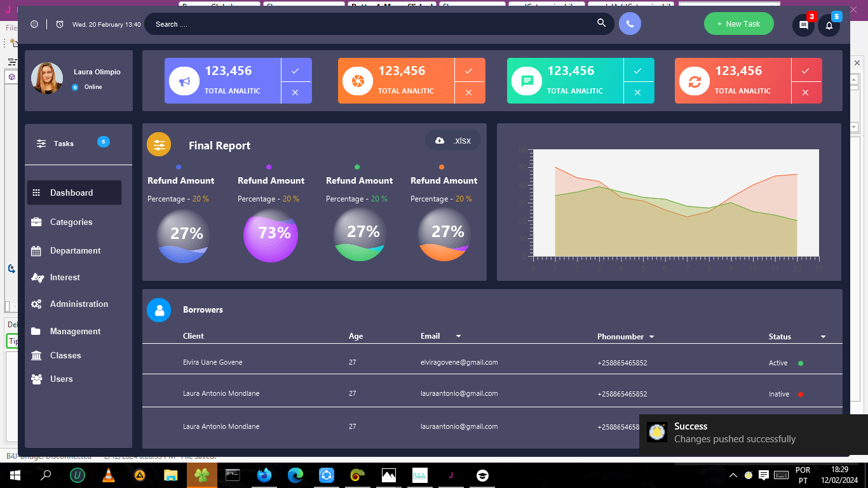This screenshot has height=488, width=868.
Task: Click the X on the blue analytic card
Action: click(x=295, y=93)
